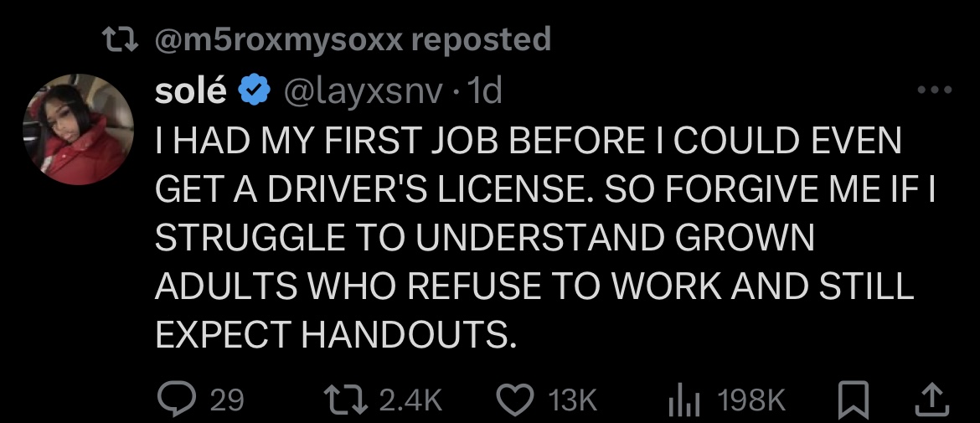Image resolution: width=980 pixels, height=423 pixels.
Task: Click the 13K likes count
Action: point(572,400)
